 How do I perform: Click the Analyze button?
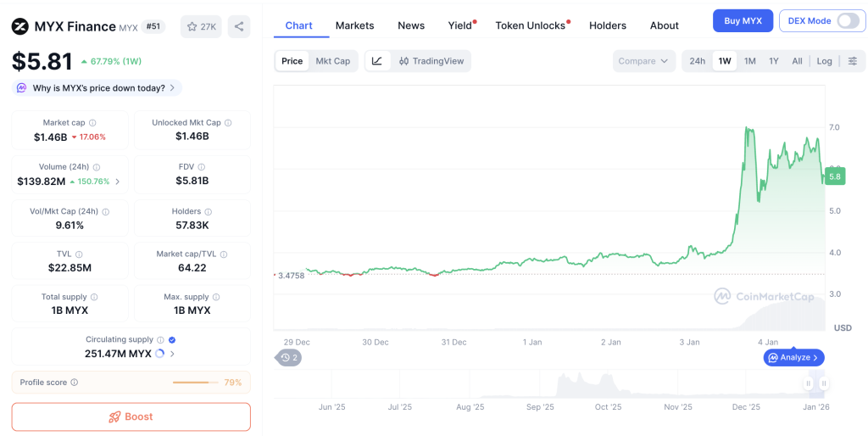[x=793, y=358]
